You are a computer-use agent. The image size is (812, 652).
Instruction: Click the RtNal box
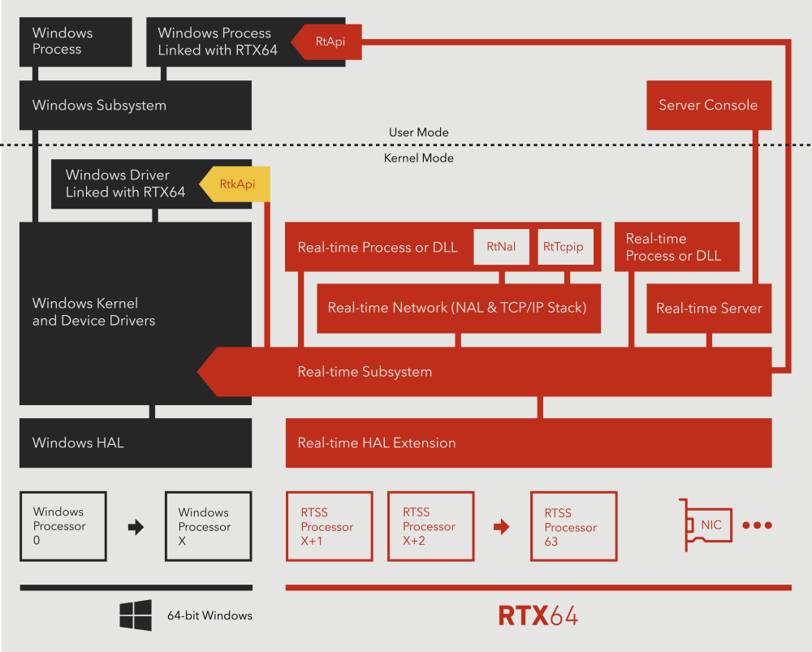click(501, 247)
